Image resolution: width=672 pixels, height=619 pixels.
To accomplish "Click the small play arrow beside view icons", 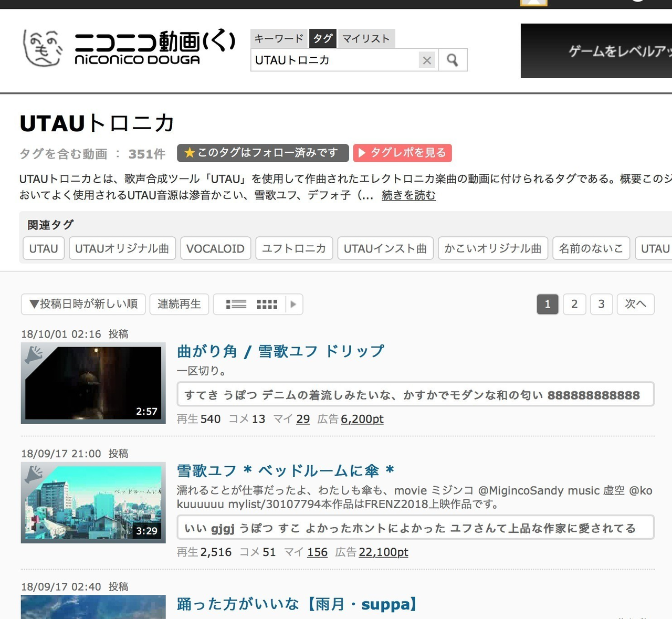I will coord(293,304).
